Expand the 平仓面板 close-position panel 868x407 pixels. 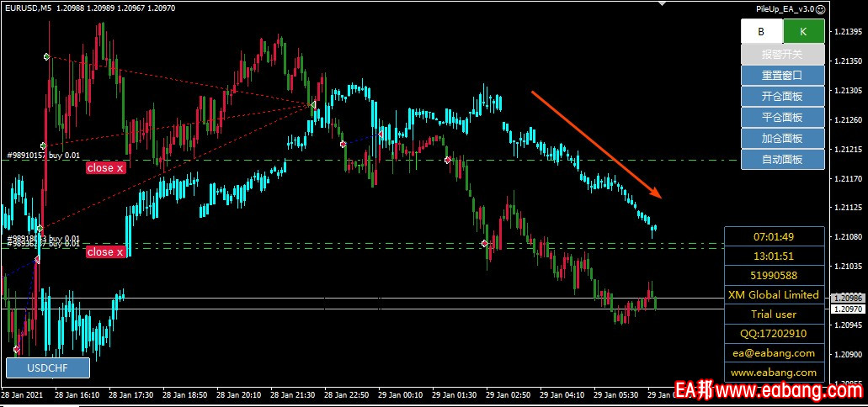coord(782,118)
